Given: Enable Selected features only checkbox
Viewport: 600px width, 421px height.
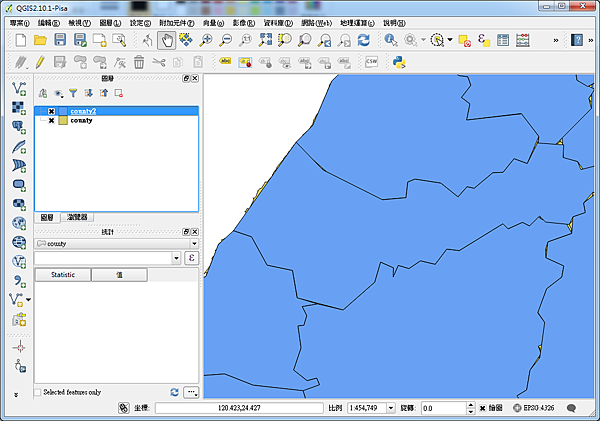Looking at the screenshot, I should [x=39, y=392].
